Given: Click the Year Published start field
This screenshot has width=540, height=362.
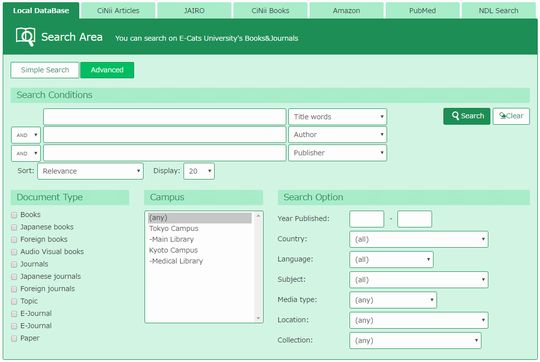Looking at the screenshot, I should (366, 219).
